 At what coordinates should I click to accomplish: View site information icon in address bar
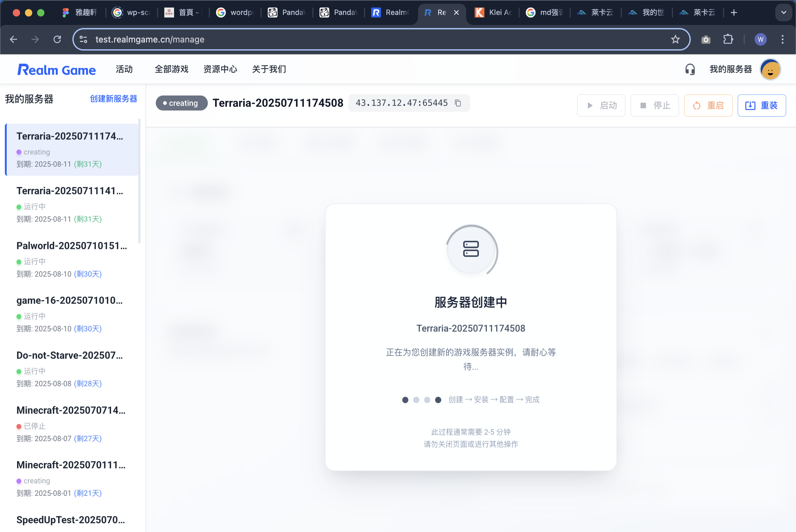tap(84, 39)
